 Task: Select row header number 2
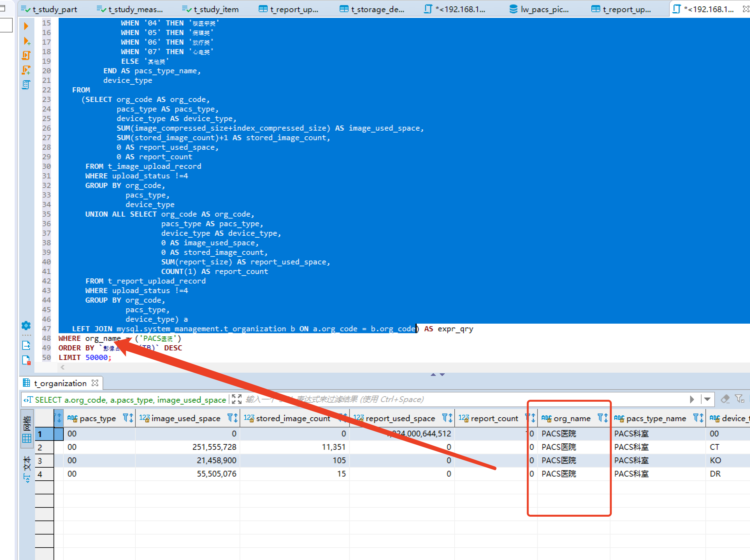pos(44,447)
